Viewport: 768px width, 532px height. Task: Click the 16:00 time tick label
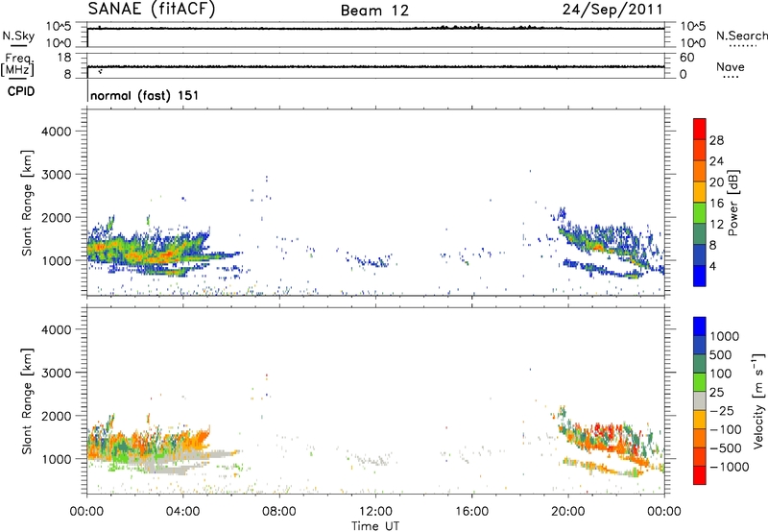pos(471,512)
